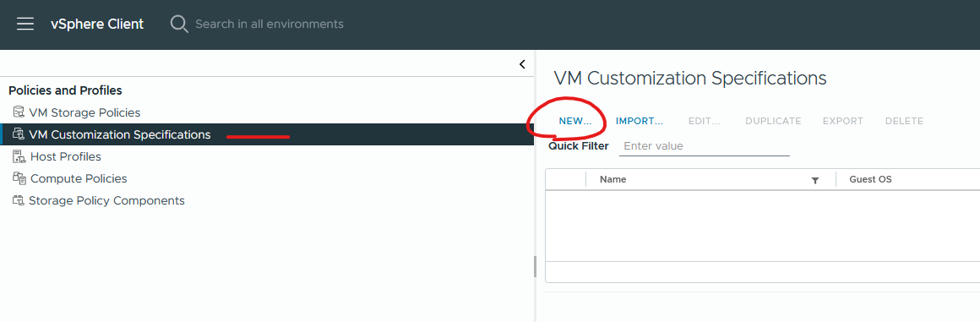Click IMPORT to import a specification
Viewport: 980px width, 322px height.
click(x=640, y=122)
